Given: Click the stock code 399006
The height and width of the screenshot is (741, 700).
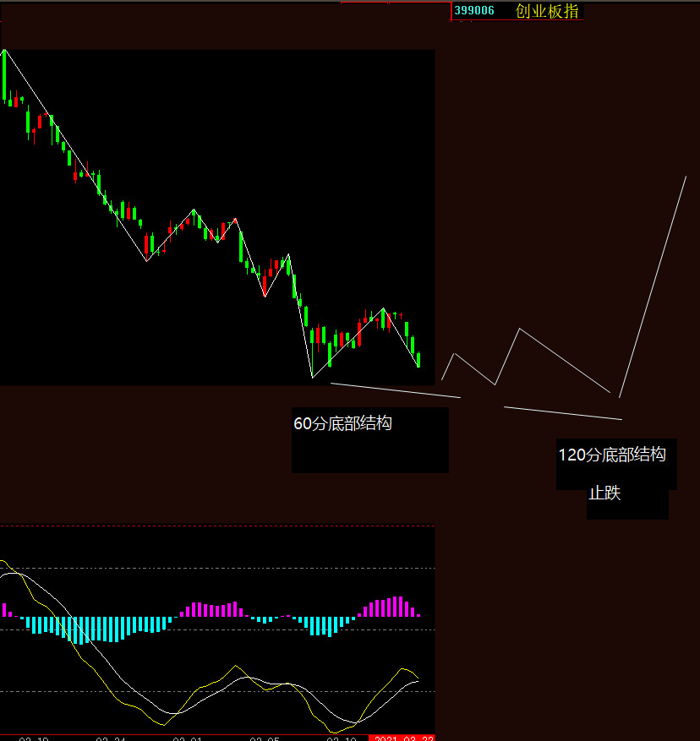Looking at the screenshot, I should (474, 10).
